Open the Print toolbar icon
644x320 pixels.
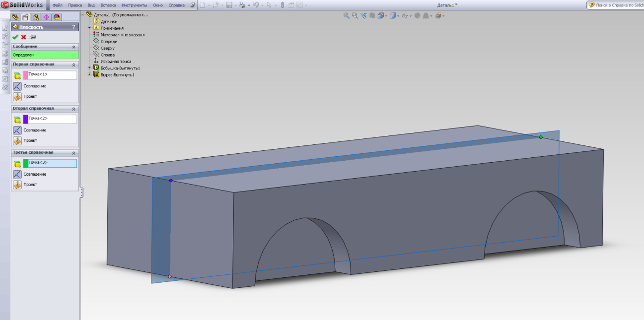tap(242, 5)
